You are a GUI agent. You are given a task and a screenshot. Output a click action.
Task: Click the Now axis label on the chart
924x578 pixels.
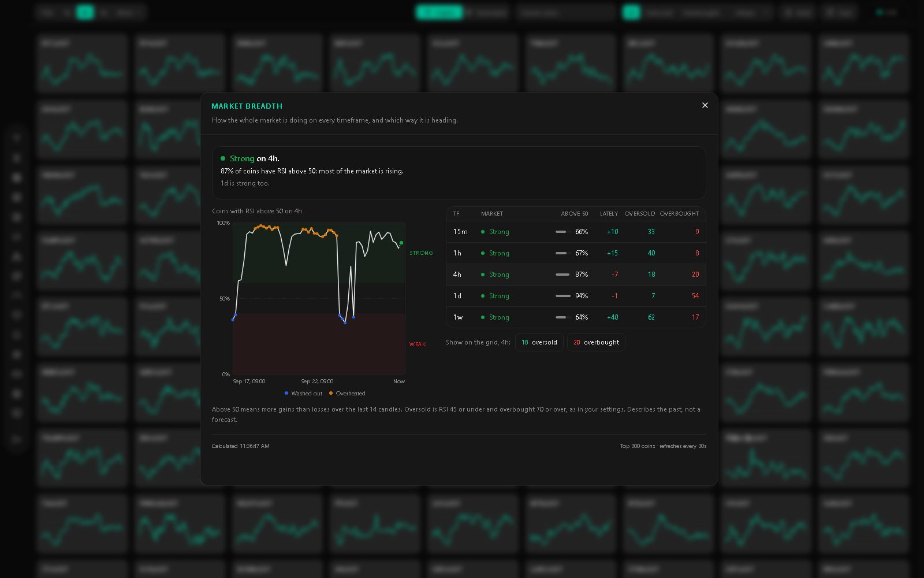(x=399, y=381)
